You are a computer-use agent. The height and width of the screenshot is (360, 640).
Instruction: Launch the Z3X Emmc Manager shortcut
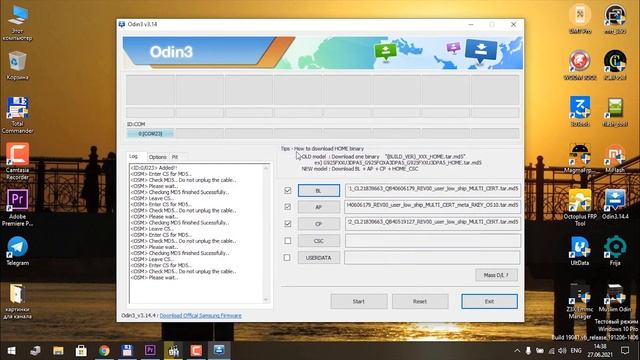pyautogui.click(x=580, y=301)
